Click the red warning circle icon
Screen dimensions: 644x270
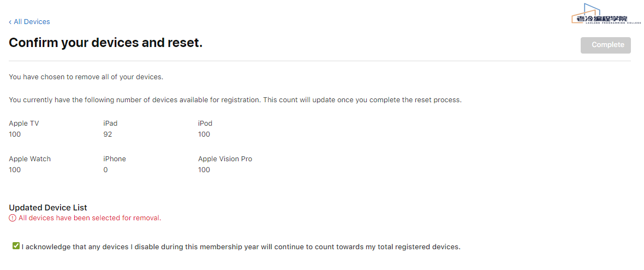tap(13, 218)
